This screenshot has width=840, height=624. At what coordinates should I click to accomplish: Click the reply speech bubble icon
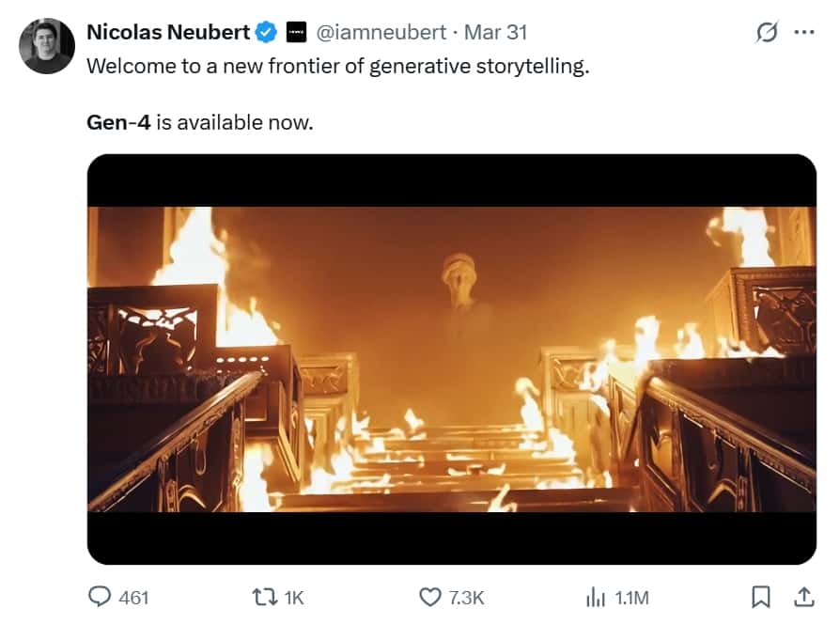click(100, 597)
